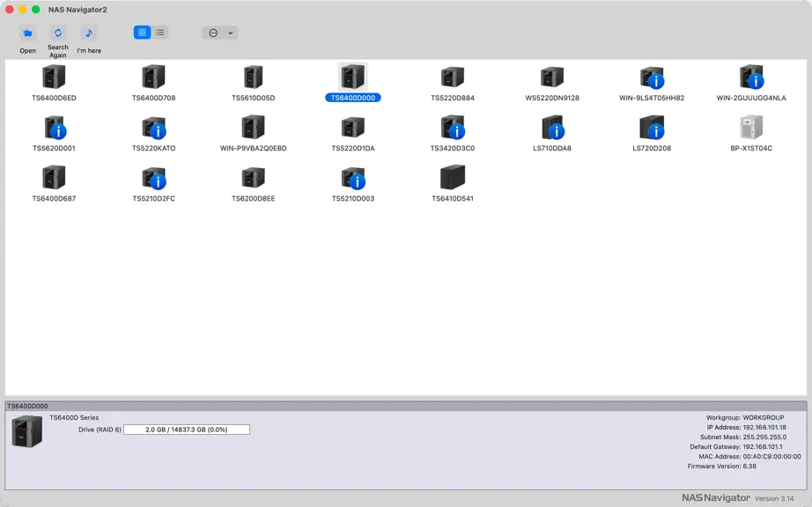812x507 pixels.
Task: Select the LS710DDA8 LinkStation icon
Action: [552, 128]
